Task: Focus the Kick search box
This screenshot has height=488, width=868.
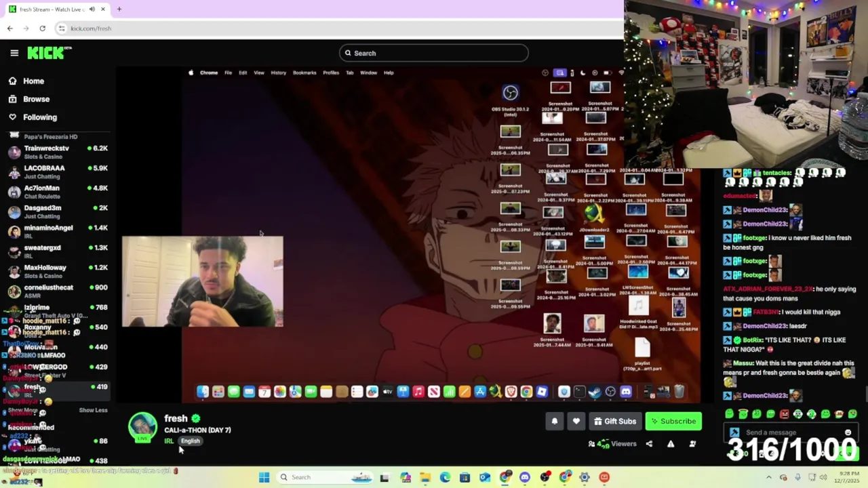Action: click(x=434, y=53)
